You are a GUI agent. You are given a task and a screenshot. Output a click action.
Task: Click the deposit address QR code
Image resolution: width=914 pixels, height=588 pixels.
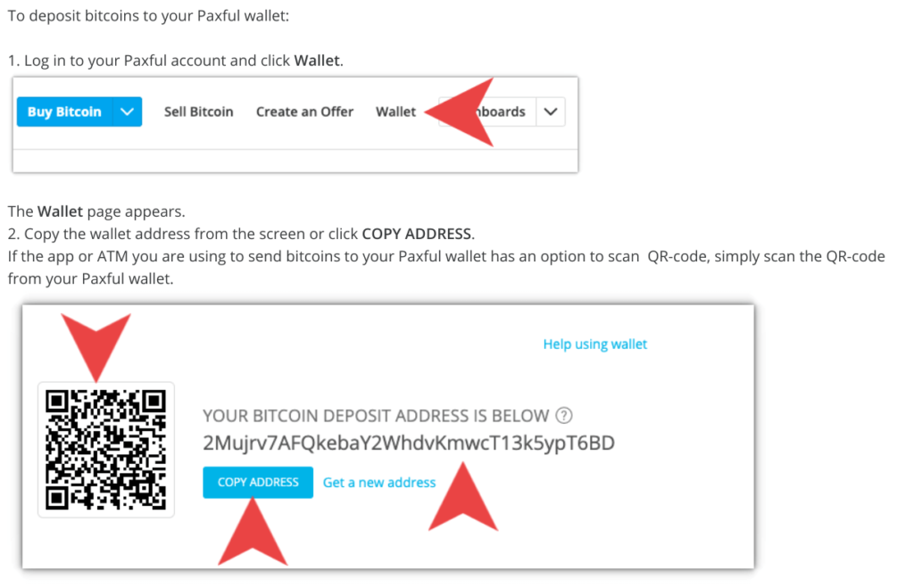pyautogui.click(x=106, y=450)
